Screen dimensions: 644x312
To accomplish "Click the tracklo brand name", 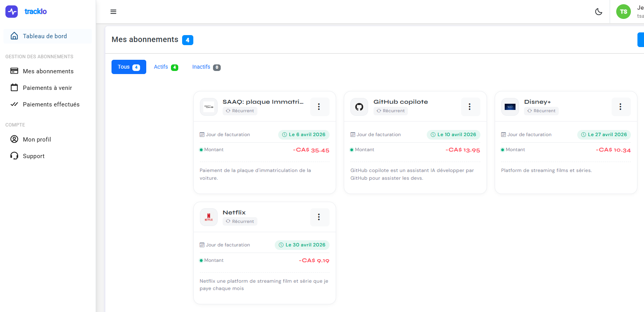I will (35, 12).
